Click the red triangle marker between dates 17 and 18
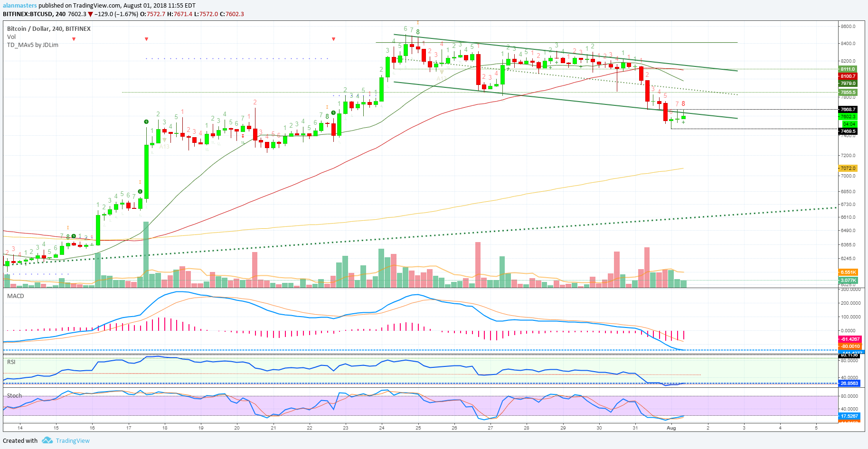This screenshot has width=868, height=449. [147, 39]
